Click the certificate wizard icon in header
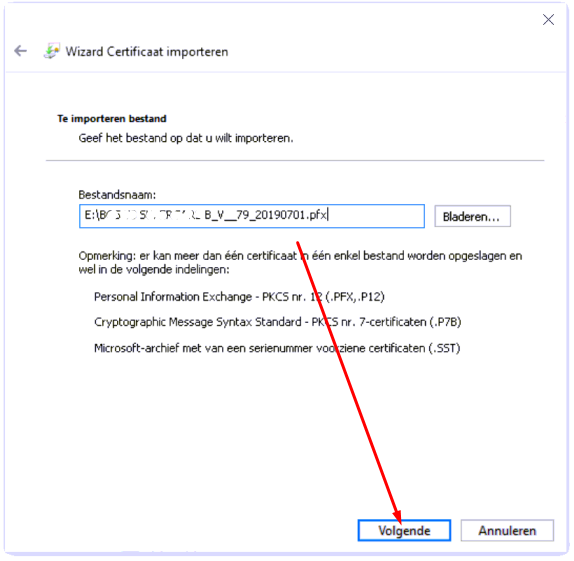The width and height of the screenshot is (574, 561). click(52, 51)
